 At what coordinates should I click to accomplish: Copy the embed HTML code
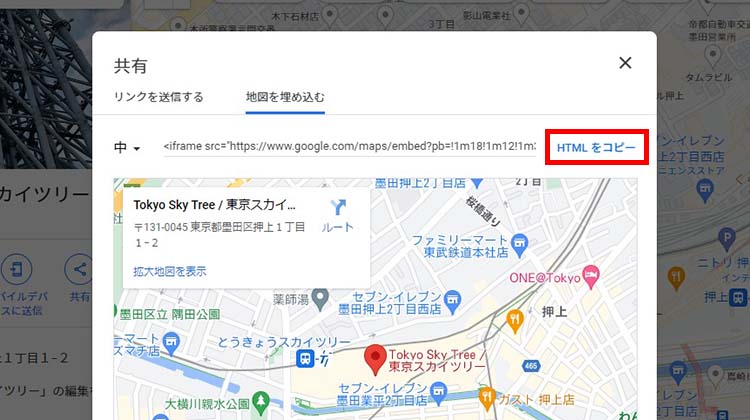596,147
